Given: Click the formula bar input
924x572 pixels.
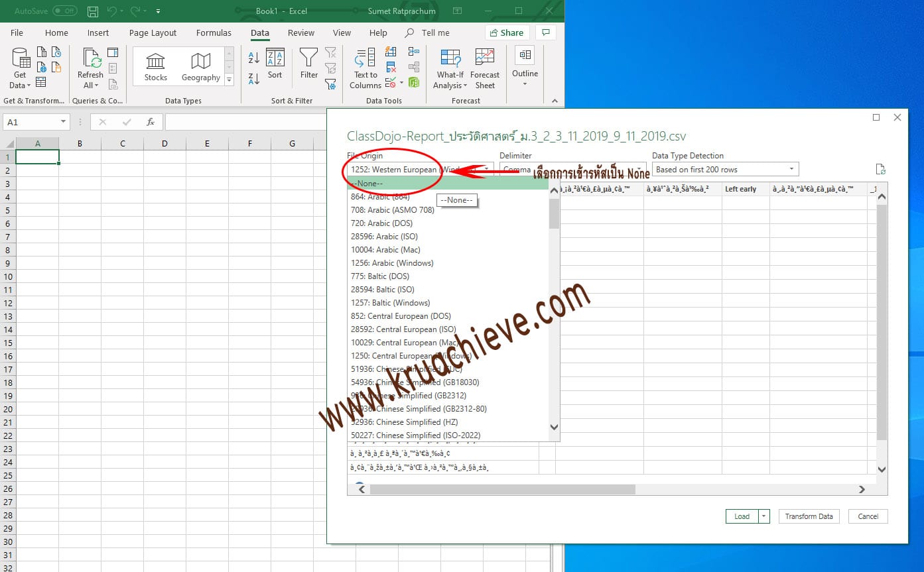Looking at the screenshot, I should [x=247, y=122].
